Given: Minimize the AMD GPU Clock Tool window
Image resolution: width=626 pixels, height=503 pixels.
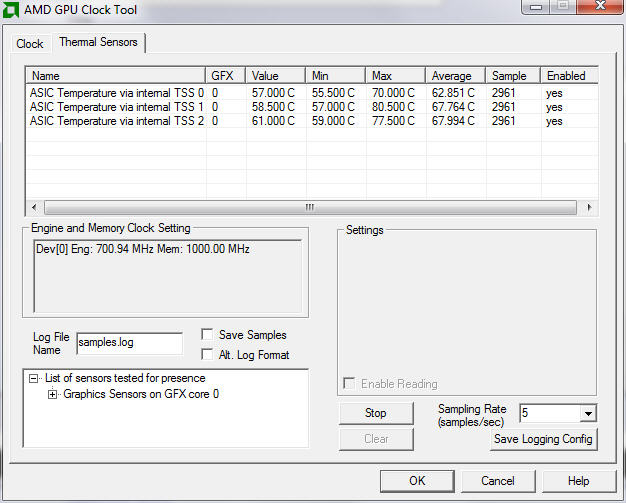Looking at the screenshot, I should (x=536, y=6).
